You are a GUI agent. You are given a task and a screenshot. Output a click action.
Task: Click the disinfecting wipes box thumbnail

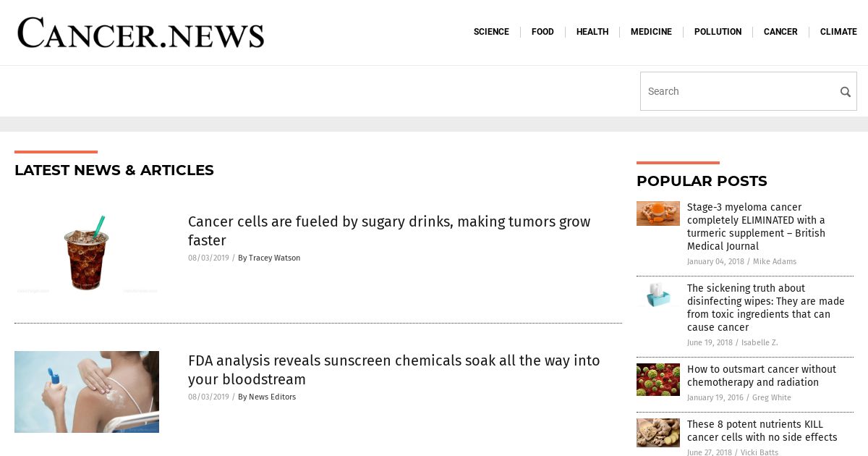click(x=658, y=295)
